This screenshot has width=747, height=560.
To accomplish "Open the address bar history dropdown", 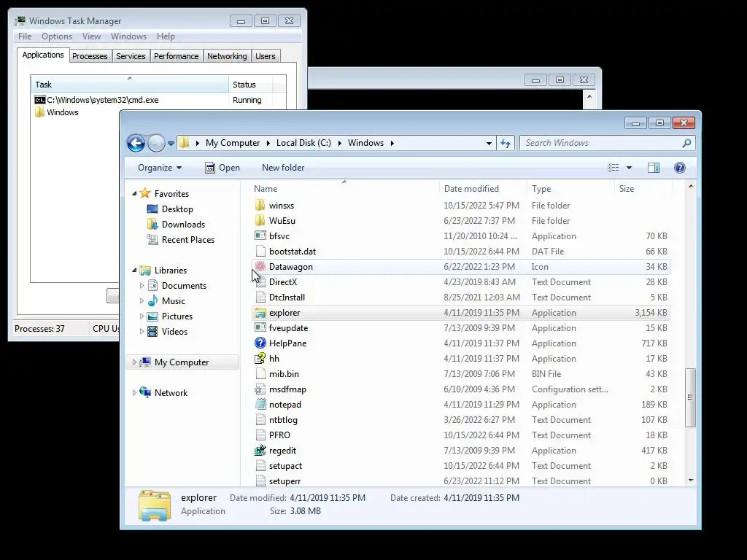I will tap(489, 144).
